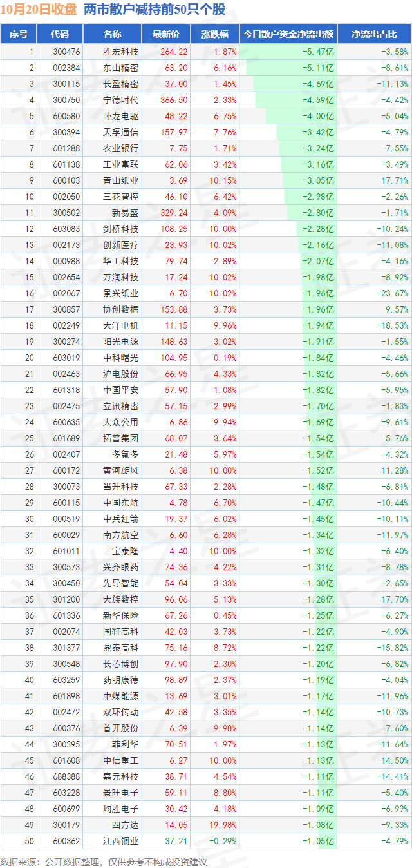Viewport: 412px width, 868px height.
Task: Select stock name 胜宏科技
Action: [120, 52]
